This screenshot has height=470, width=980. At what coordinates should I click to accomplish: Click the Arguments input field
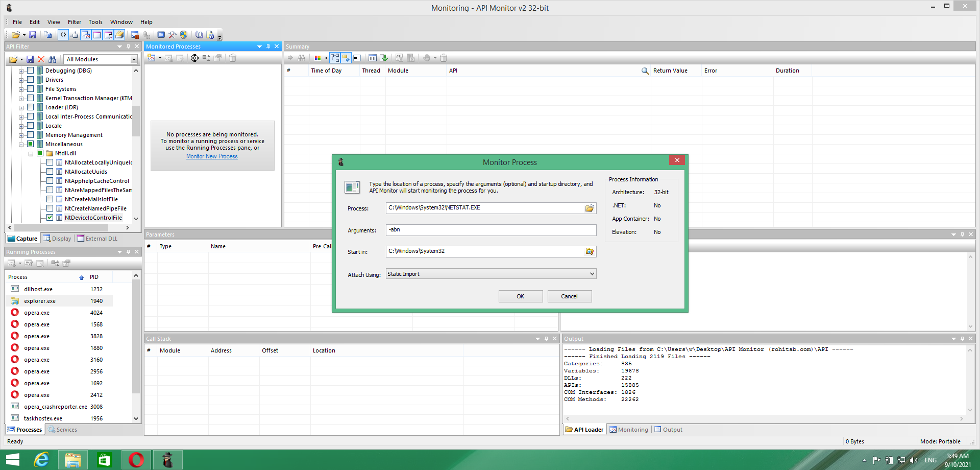[491, 230]
